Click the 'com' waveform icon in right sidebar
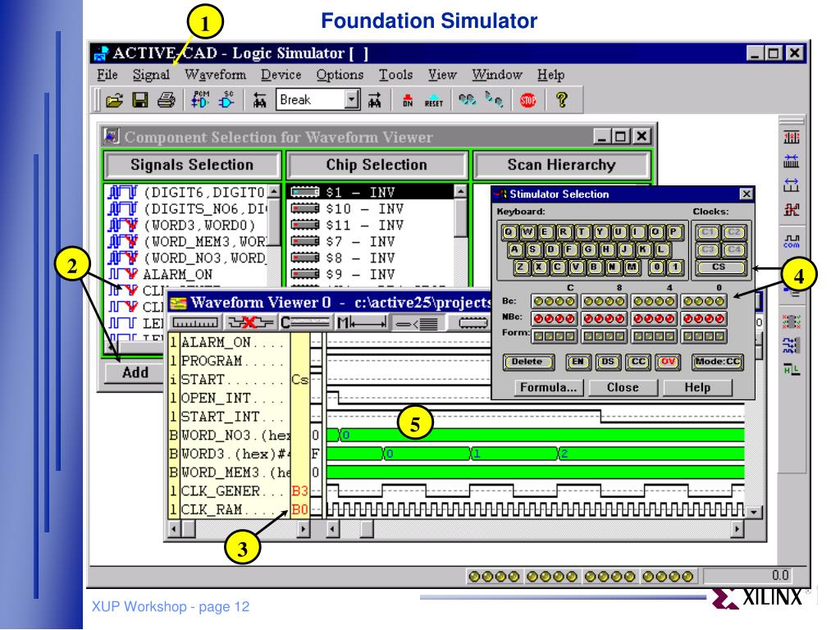Viewport: 840px width, 630px height. pyautogui.click(x=792, y=241)
